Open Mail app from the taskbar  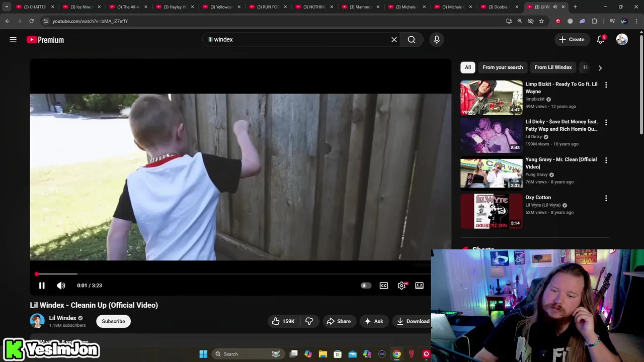353,354
